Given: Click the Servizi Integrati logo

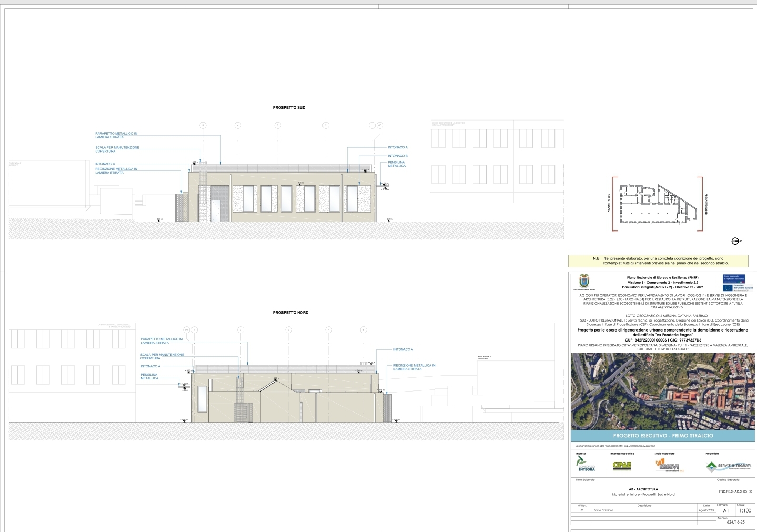Looking at the screenshot, I should [728, 466].
